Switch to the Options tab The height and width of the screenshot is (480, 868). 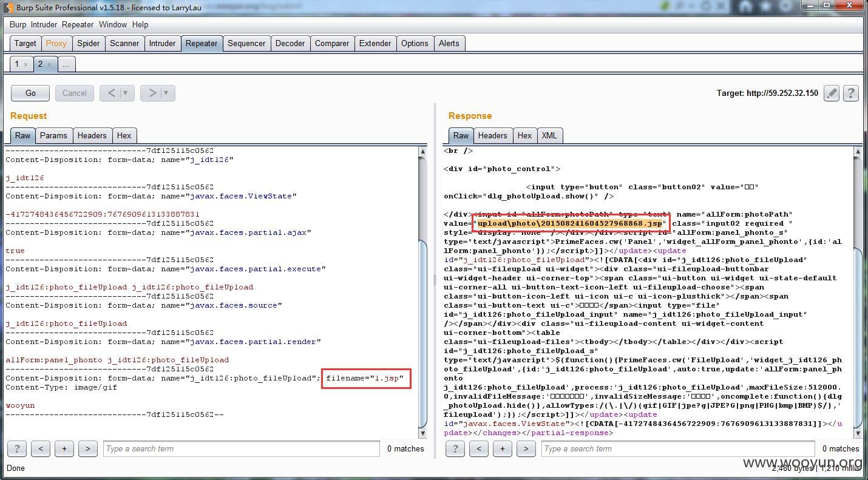415,43
